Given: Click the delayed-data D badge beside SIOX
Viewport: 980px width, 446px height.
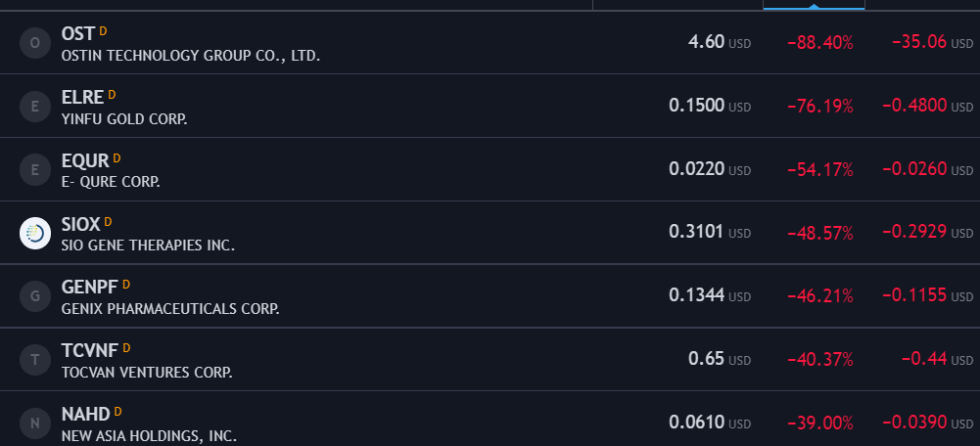Looking at the screenshot, I should [x=108, y=221].
